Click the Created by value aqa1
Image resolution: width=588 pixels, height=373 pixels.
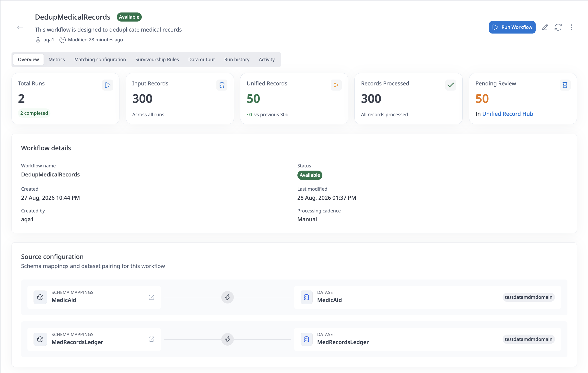[x=27, y=219]
